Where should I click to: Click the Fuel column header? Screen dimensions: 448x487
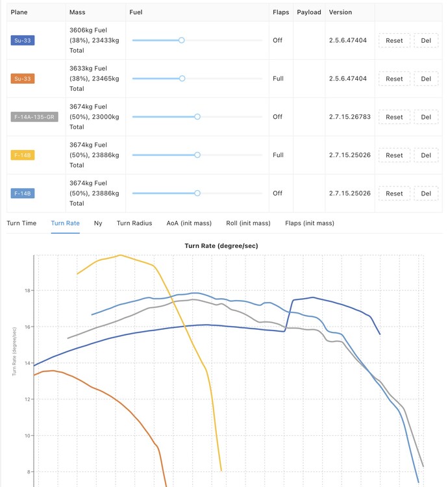(136, 12)
